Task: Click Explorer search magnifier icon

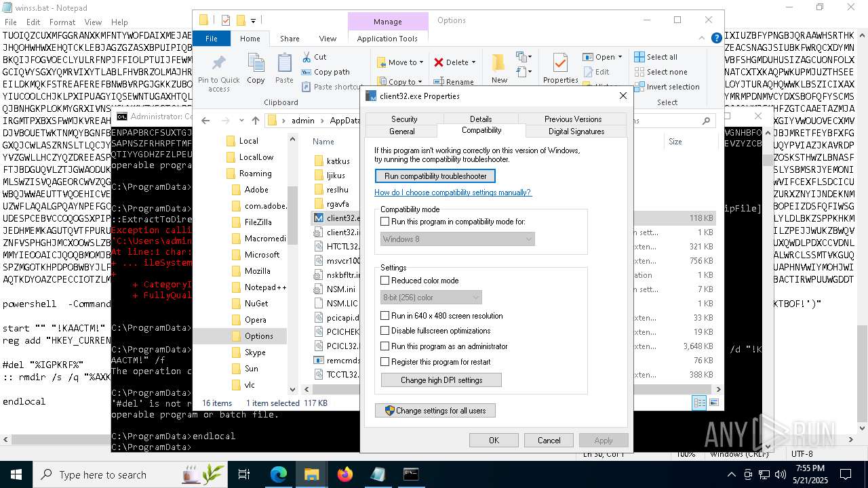Action: (x=706, y=121)
